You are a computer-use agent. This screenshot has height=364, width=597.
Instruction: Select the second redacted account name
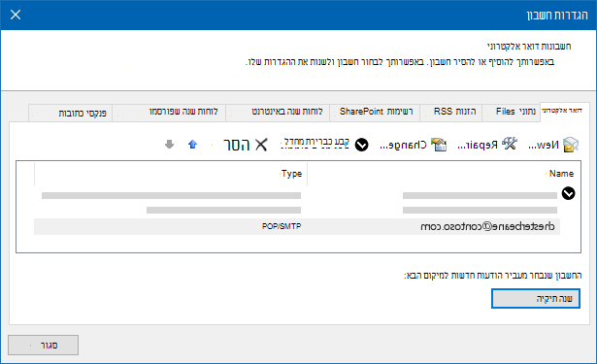coord(480,211)
